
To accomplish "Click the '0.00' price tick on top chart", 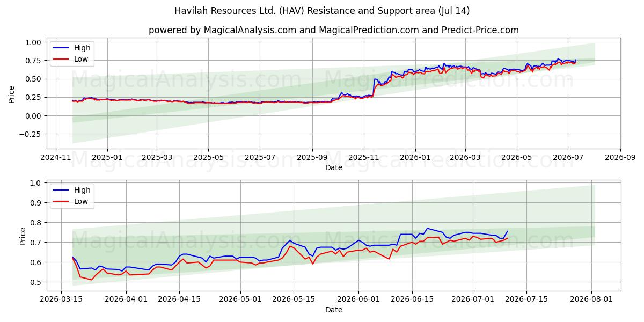I will point(33,116).
